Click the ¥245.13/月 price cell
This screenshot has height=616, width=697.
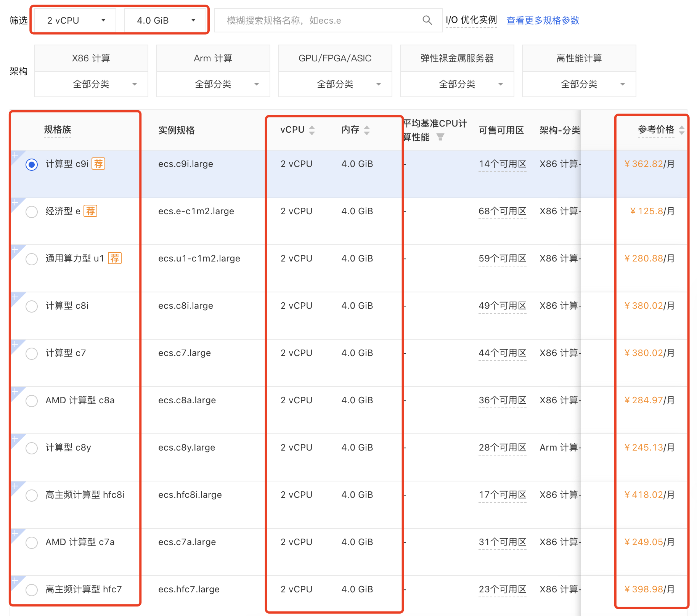point(649,448)
